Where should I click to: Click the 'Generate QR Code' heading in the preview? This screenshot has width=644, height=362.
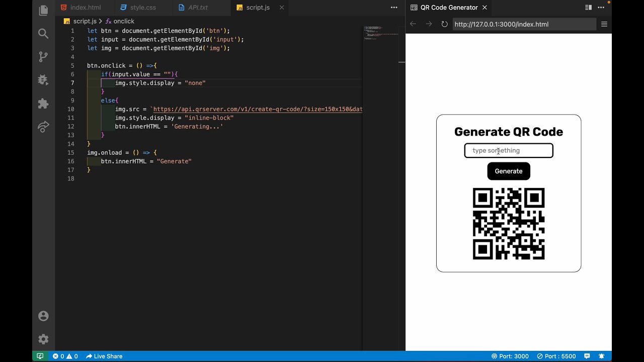coord(509,132)
